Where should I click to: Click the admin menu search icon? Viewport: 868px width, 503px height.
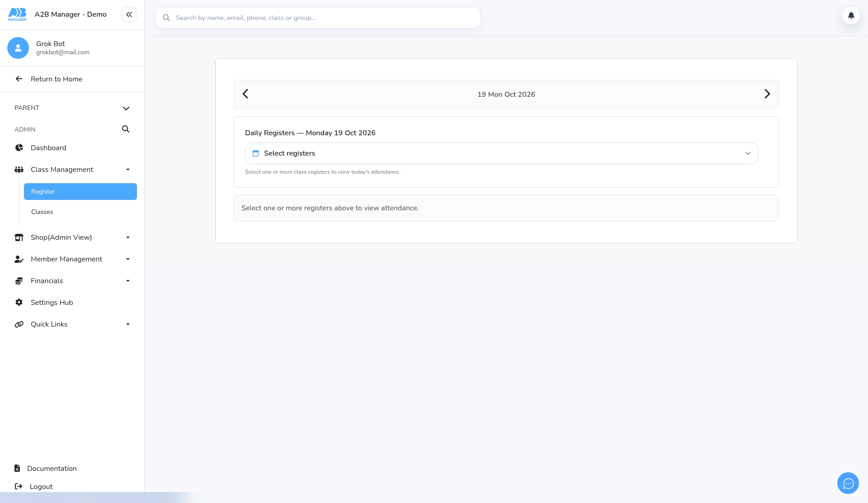[x=126, y=129]
